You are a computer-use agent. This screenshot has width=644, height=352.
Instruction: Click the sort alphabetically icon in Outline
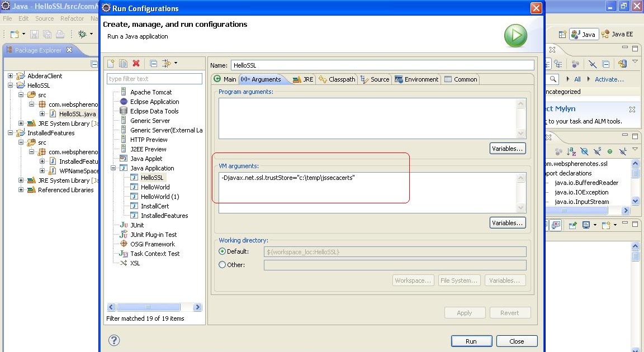point(571,151)
